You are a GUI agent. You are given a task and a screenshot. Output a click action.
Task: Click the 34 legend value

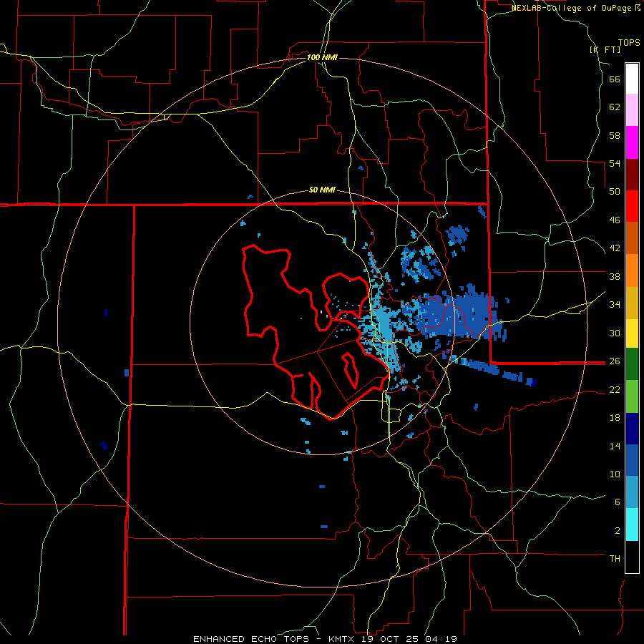coord(615,304)
